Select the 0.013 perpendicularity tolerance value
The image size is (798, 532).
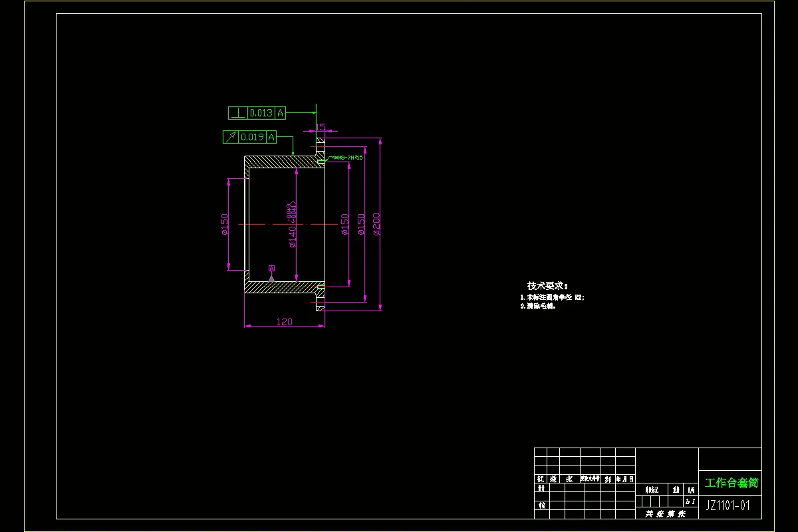point(261,113)
